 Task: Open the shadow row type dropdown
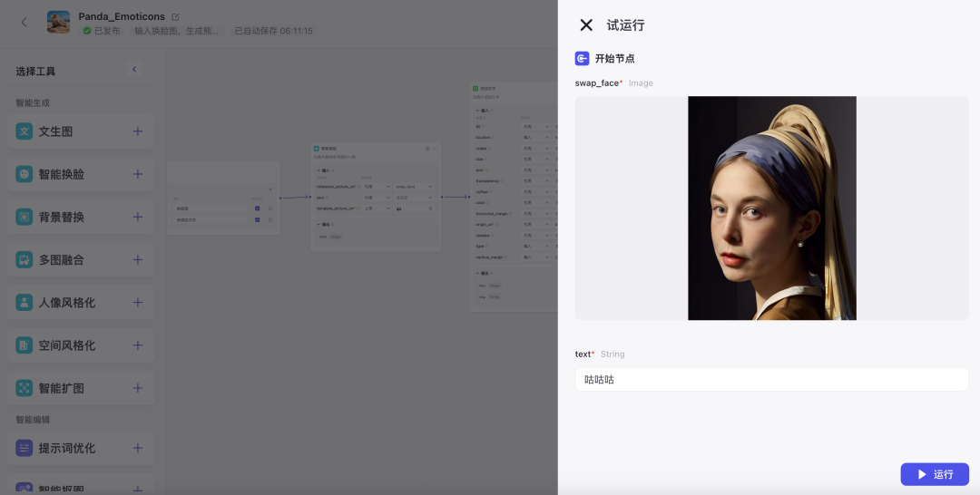pos(535,236)
